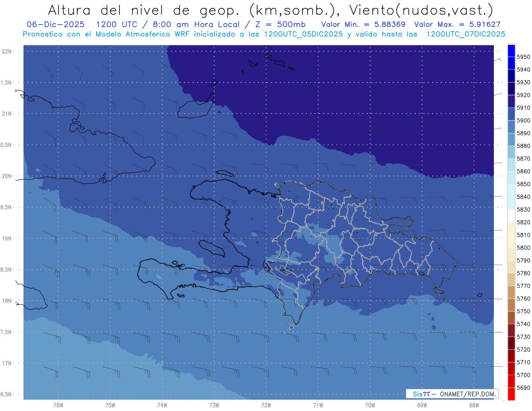Click the '5850' colorbar label
Screen dimensions: 532x411
pos(523,184)
